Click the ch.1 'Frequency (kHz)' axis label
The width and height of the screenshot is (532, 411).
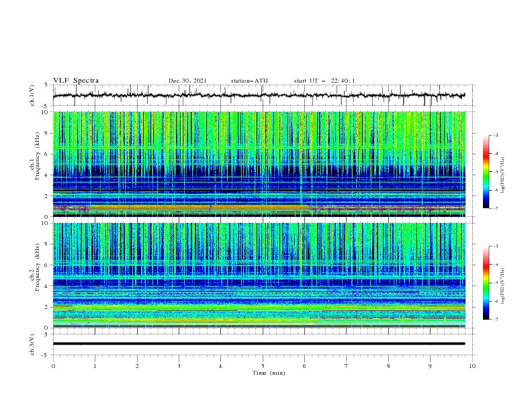point(37,156)
